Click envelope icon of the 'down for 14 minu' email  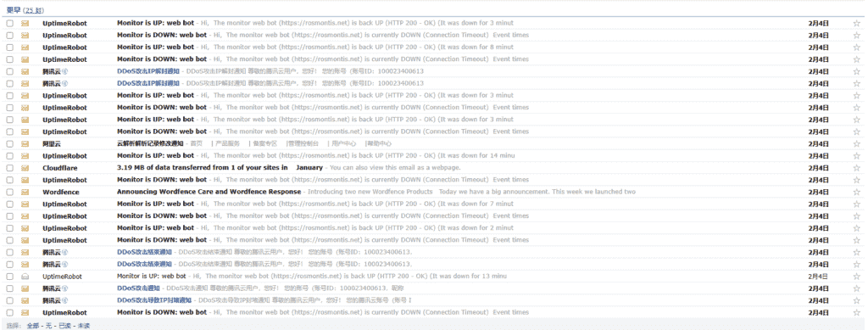[x=25, y=156]
